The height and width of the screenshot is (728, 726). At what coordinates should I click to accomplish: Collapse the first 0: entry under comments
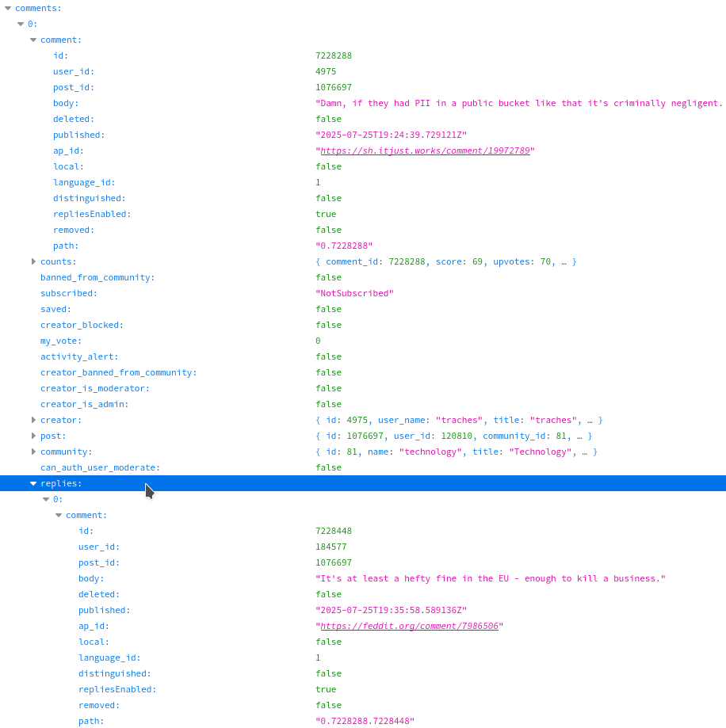(x=21, y=24)
